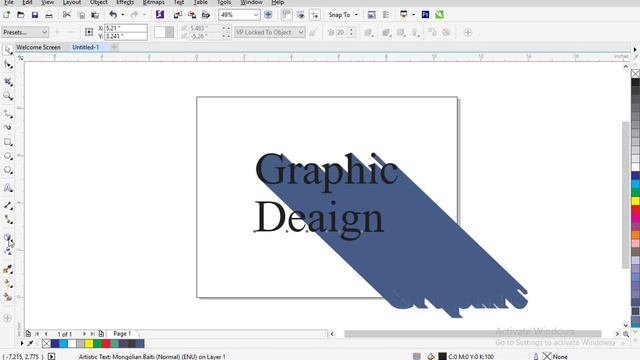Toggle show grid button
The width and height of the screenshot is (640, 360).
click(300, 15)
